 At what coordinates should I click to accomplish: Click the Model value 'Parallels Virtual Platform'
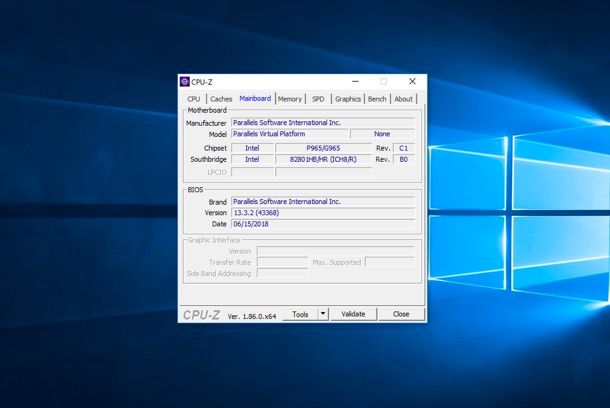click(289, 134)
